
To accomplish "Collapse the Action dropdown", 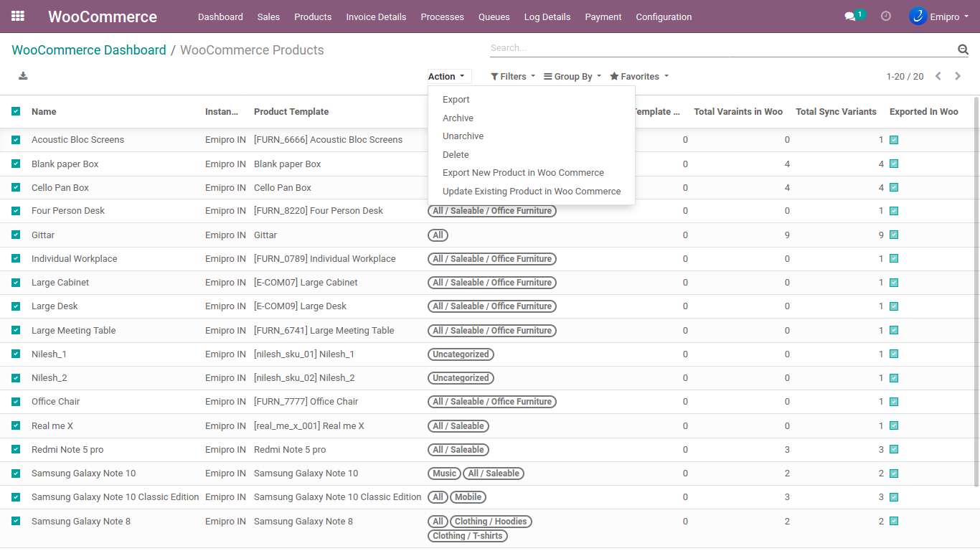I will 449,77.
